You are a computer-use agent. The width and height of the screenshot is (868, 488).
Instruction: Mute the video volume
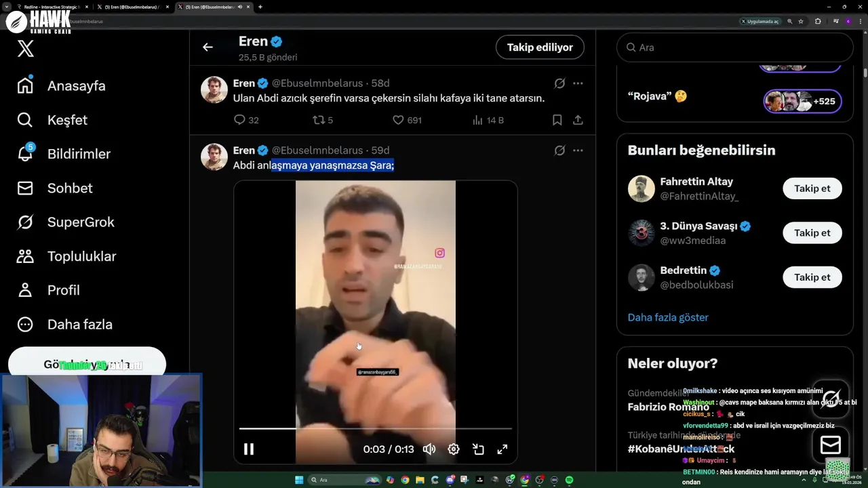[429, 449]
